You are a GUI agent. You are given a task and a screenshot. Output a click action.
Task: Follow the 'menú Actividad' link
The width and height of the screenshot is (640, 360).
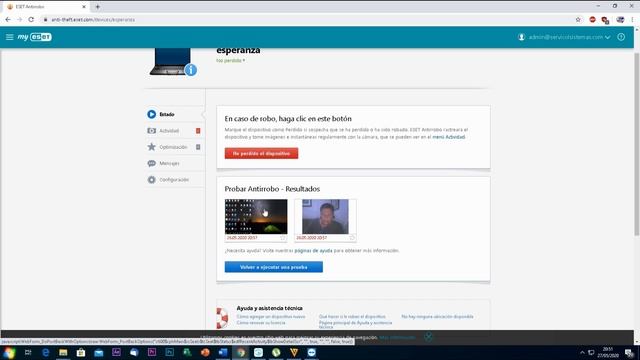[449, 137]
